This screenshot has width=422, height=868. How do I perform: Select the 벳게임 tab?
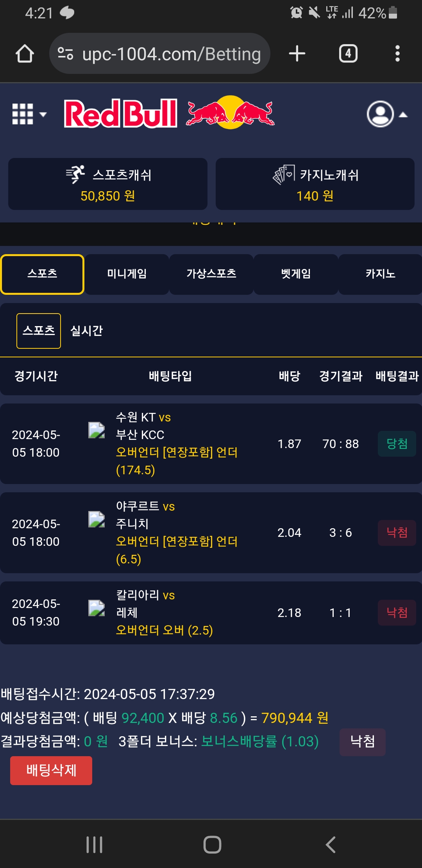coord(296,274)
